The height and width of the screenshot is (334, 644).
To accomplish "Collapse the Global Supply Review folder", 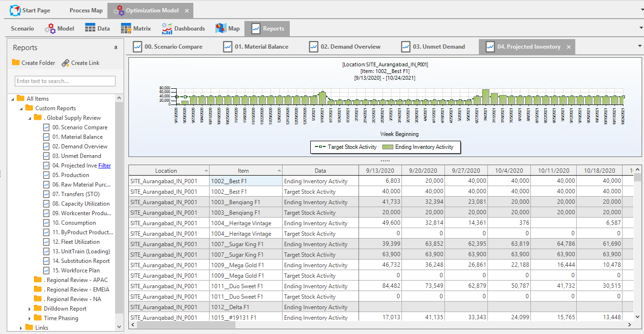I will tap(30, 118).
